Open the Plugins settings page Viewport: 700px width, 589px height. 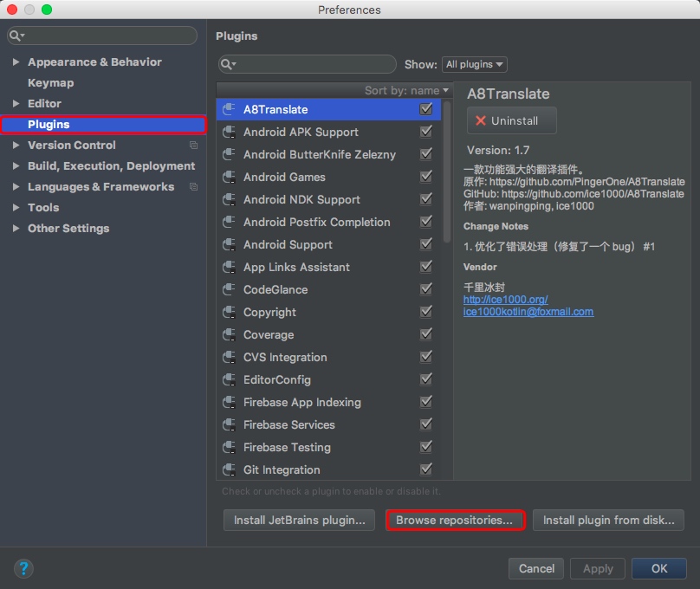point(49,125)
